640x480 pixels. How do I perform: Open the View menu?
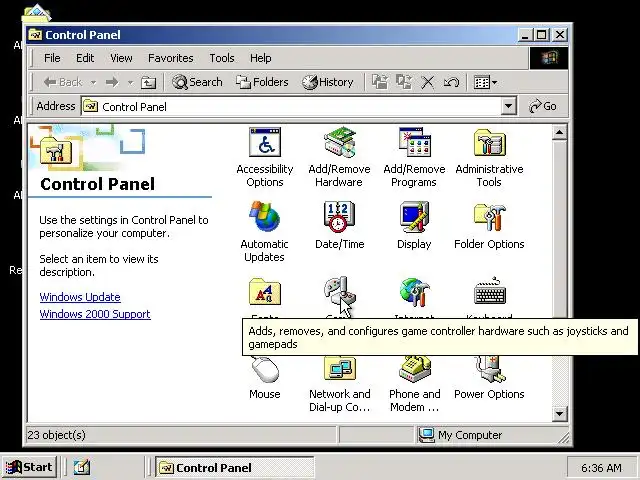[121, 58]
